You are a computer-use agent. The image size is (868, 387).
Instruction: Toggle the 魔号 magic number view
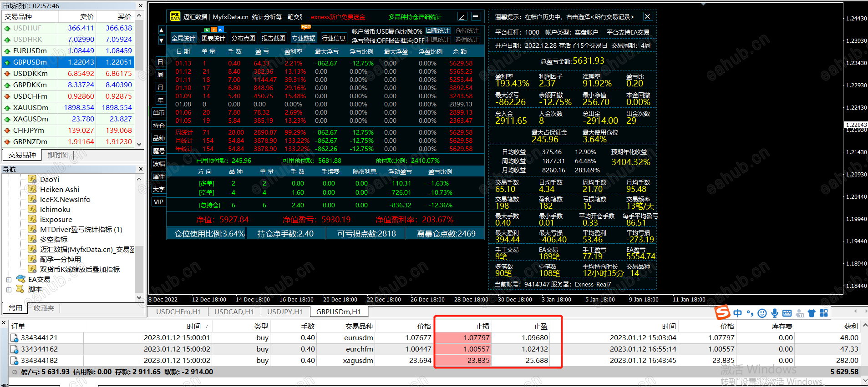click(159, 151)
